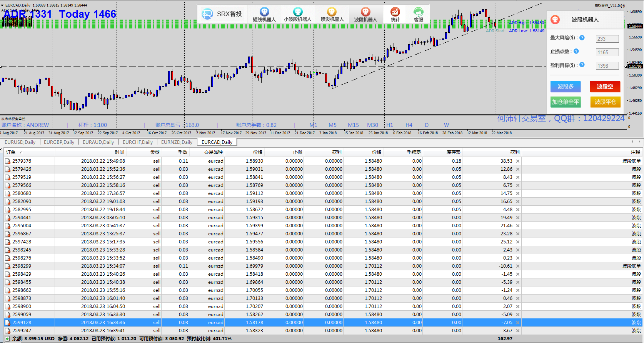Click profit value 38.53 of order 2579376
The height and width of the screenshot is (343, 644).
click(506, 161)
